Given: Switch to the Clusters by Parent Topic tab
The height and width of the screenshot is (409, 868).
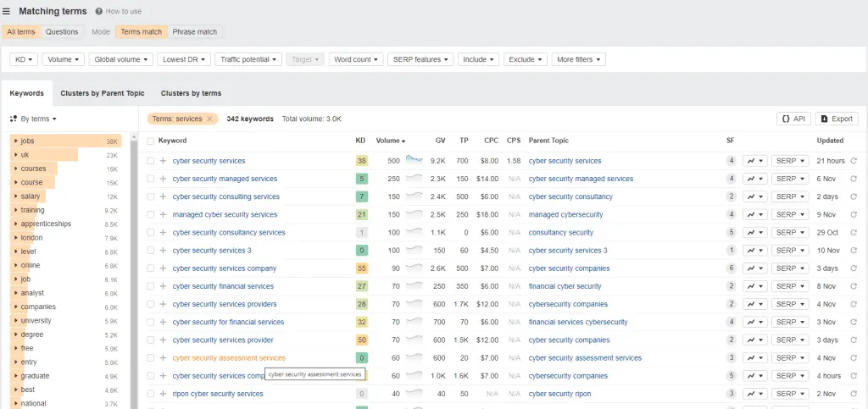Looking at the screenshot, I should click(103, 93).
